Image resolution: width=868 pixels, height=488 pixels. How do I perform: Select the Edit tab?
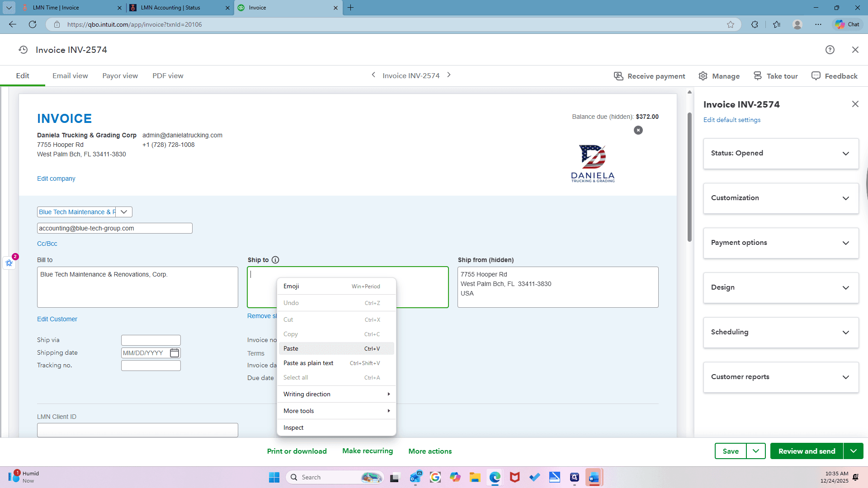(23, 75)
